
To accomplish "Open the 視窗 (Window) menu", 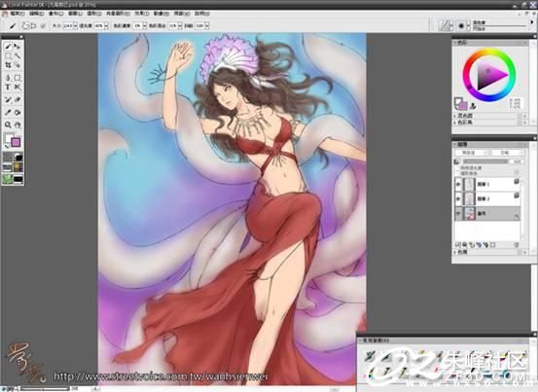I will tap(182, 14).
